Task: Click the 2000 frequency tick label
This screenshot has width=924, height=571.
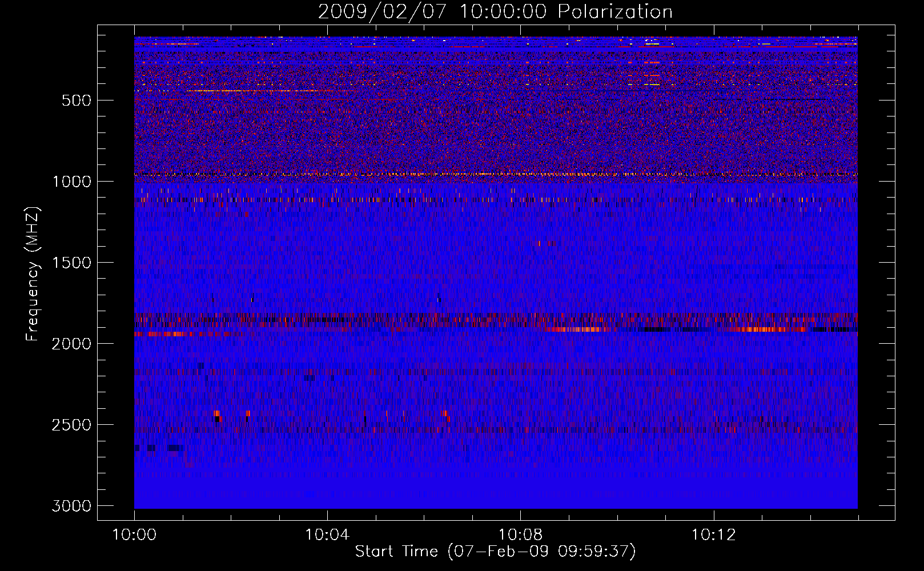Action: [x=71, y=344]
